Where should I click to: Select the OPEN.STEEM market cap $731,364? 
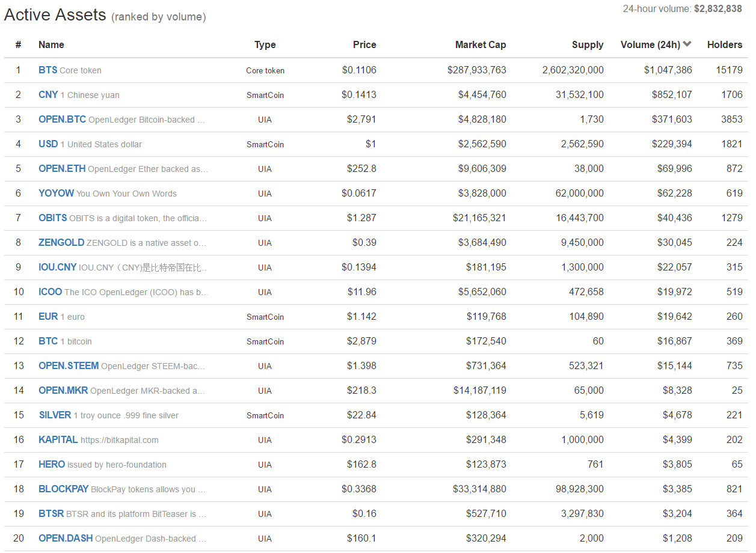pyautogui.click(x=486, y=366)
